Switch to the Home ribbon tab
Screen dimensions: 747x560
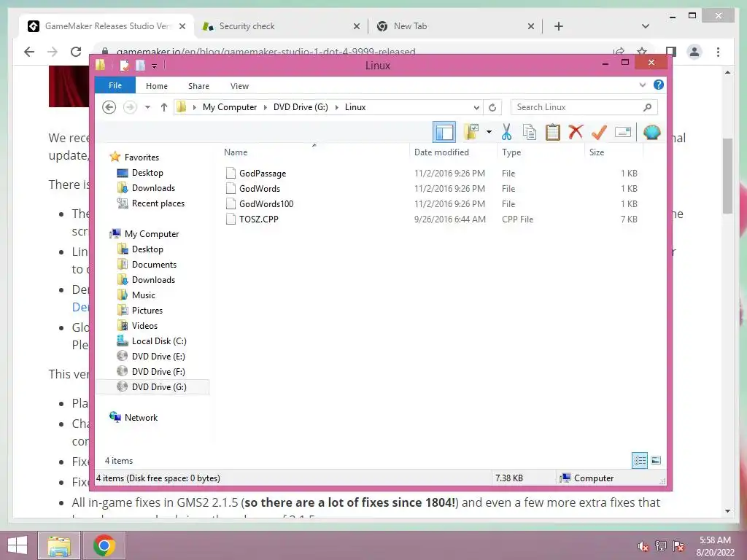pos(157,86)
